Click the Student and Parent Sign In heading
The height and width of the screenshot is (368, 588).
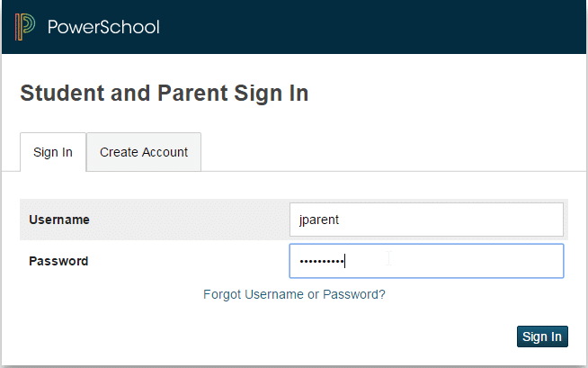(x=165, y=94)
